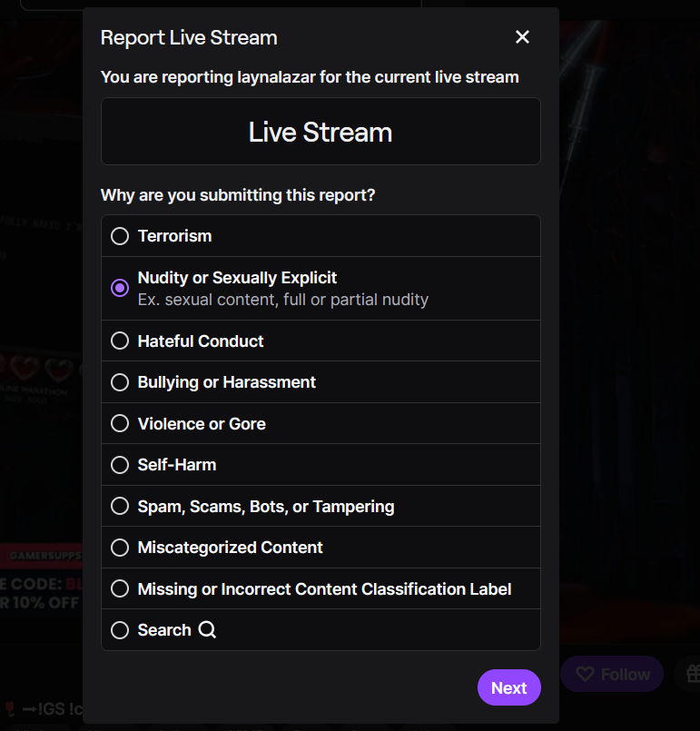700x731 pixels.
Task: Click 'Ex. sexual content, full or partial nudity' text
Action: point(283,300)
